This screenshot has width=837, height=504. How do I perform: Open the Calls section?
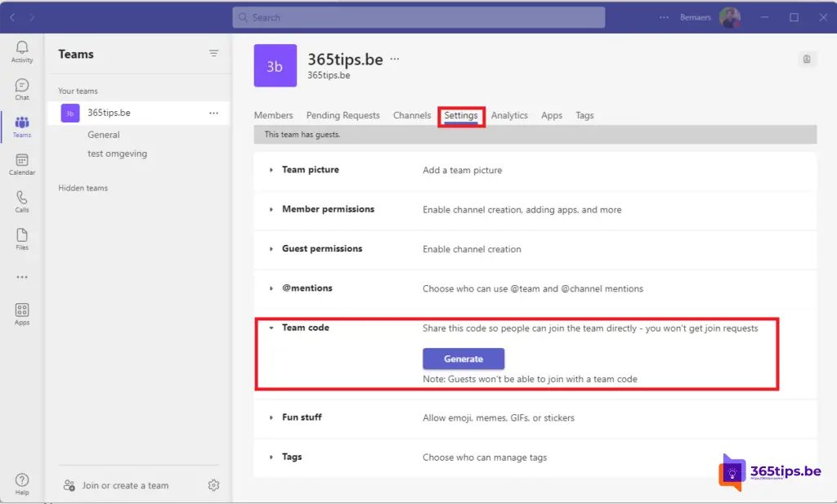22,202
